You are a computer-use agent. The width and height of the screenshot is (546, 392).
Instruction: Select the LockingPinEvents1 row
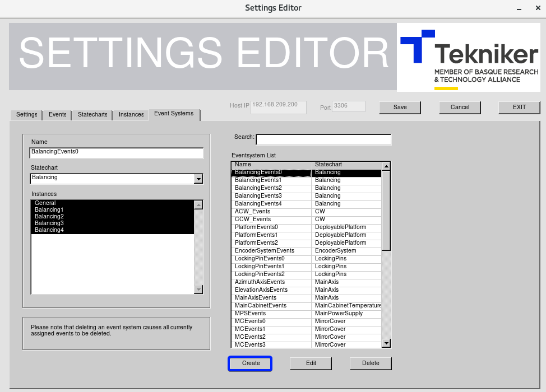click(x=307, y=267)
